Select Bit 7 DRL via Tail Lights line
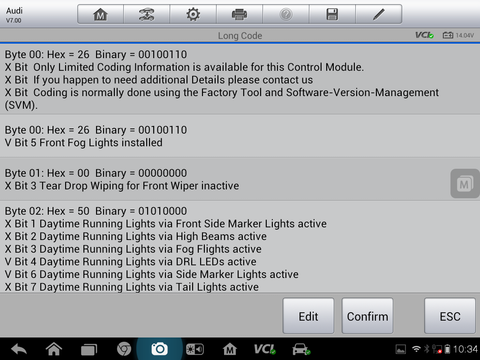This screenshot has height=360, width=480. point(132,287)
